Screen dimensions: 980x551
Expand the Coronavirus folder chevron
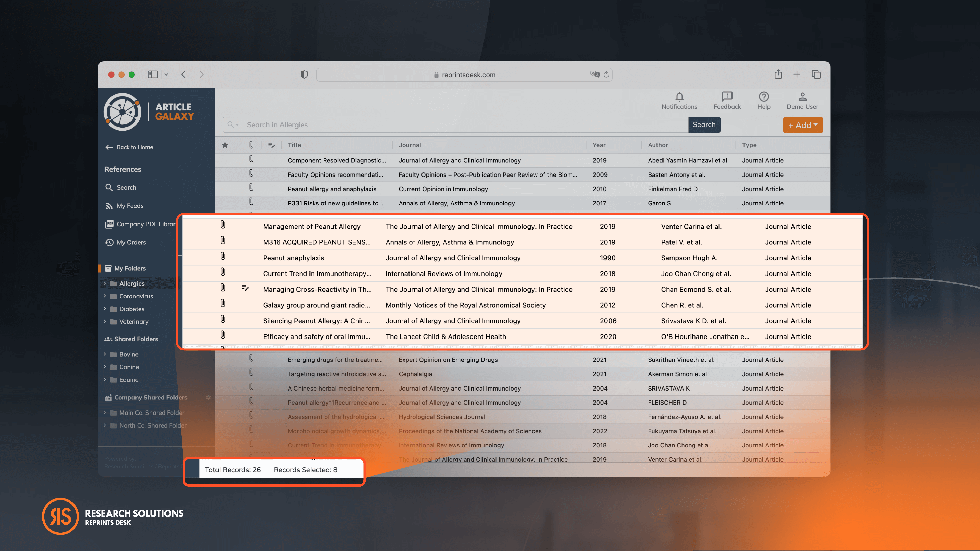click(x=105, y=296)
